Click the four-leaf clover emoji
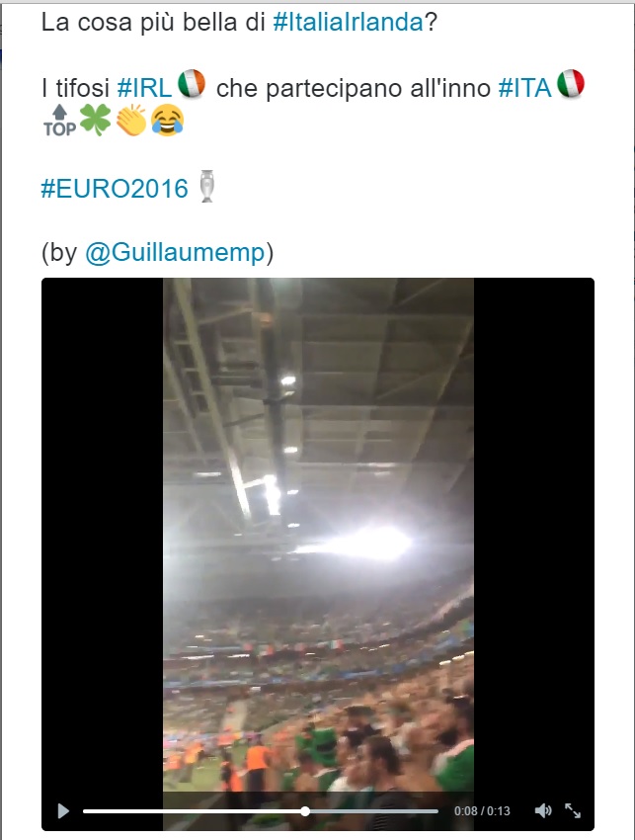Screen dimensions: 635x840 pos(96,120)
